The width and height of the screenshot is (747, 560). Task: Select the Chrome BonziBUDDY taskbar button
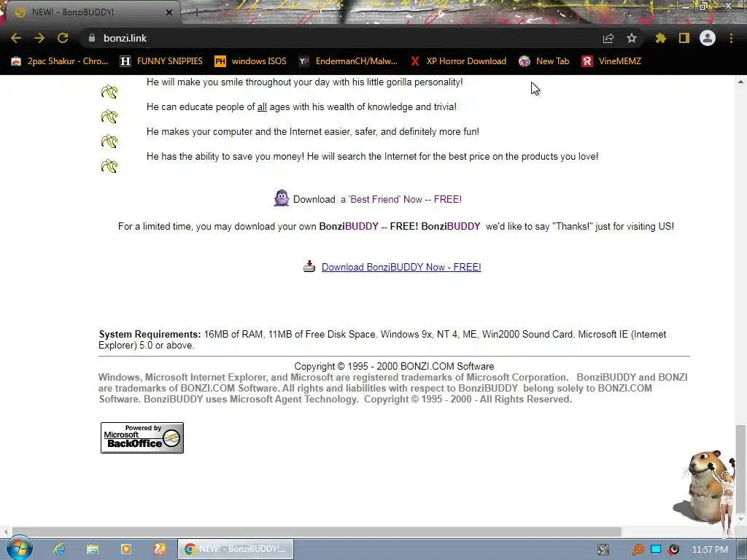pos(236,549)
